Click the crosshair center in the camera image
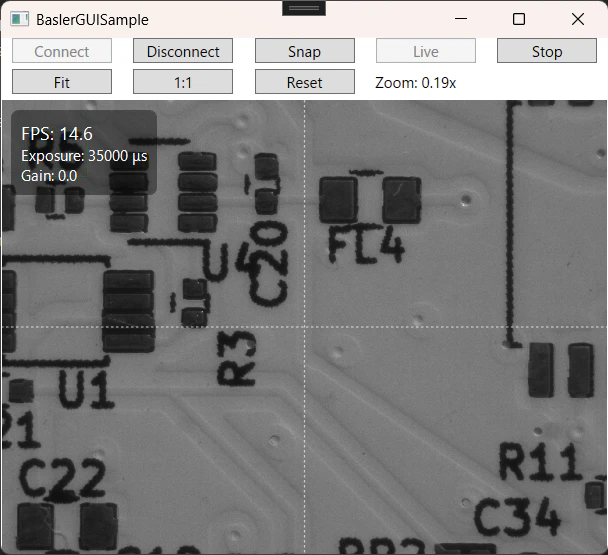This screenshot has height=555, width=608. click(304, 327)
